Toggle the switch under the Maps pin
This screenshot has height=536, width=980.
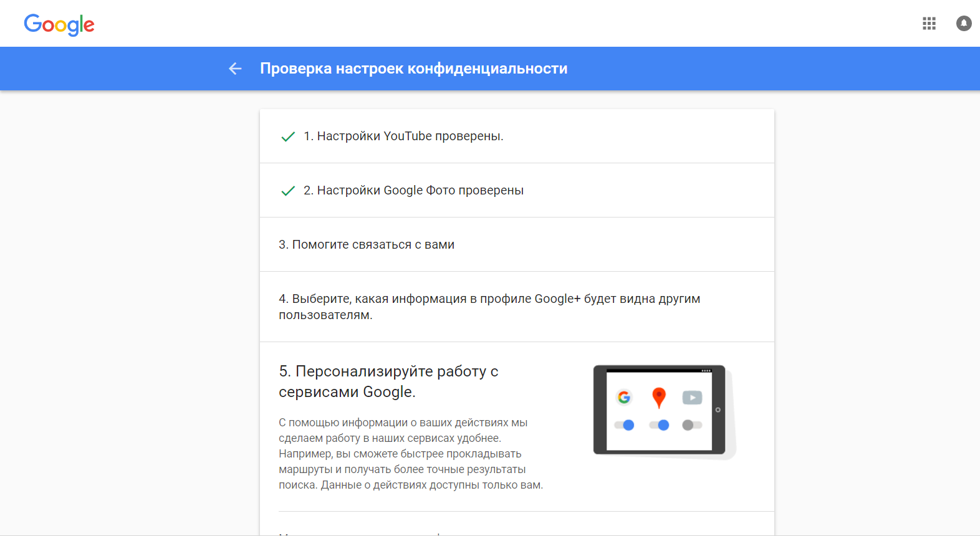coord(659,425)
